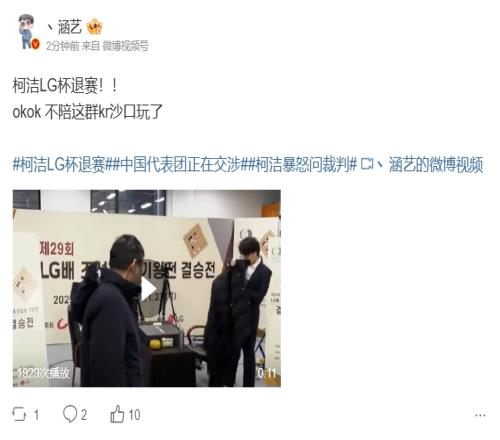The width and height of the screenshot is (500, 440).
Task: Open hashtag #柯洁暴怒问裁判#
Action: click(303, 164)
